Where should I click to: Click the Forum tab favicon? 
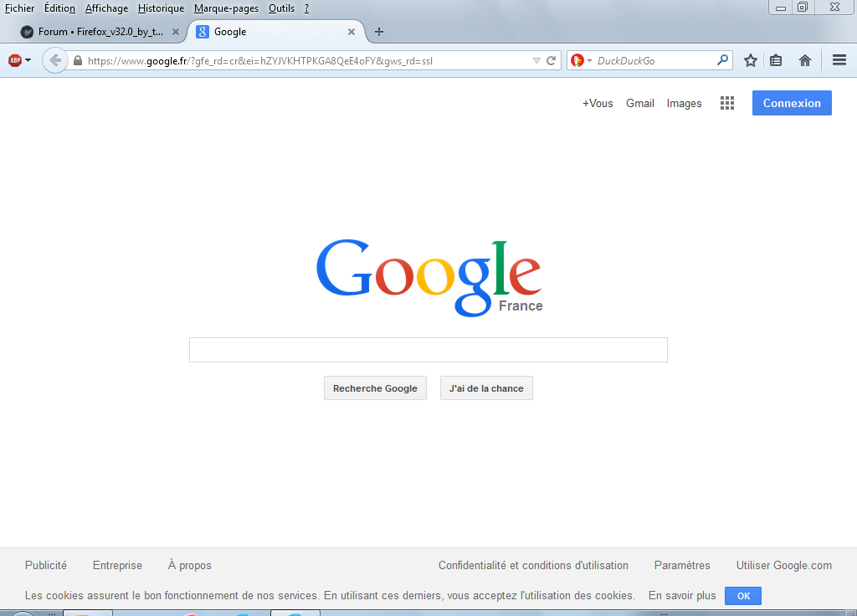[27, 32]
